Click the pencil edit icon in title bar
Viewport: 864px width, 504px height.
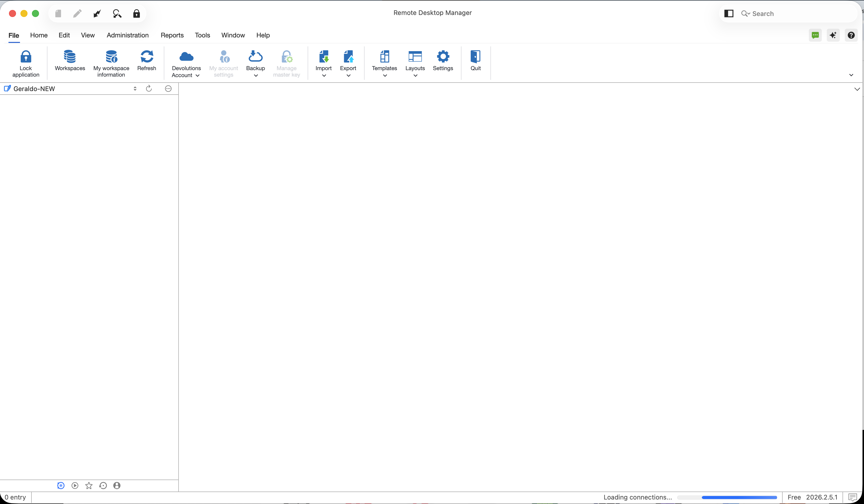point(77,13)
